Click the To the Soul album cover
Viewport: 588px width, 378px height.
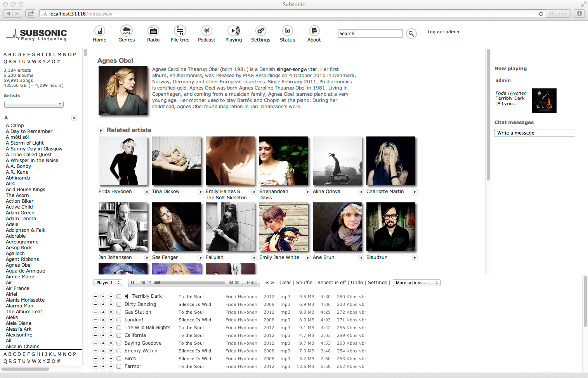544,101
